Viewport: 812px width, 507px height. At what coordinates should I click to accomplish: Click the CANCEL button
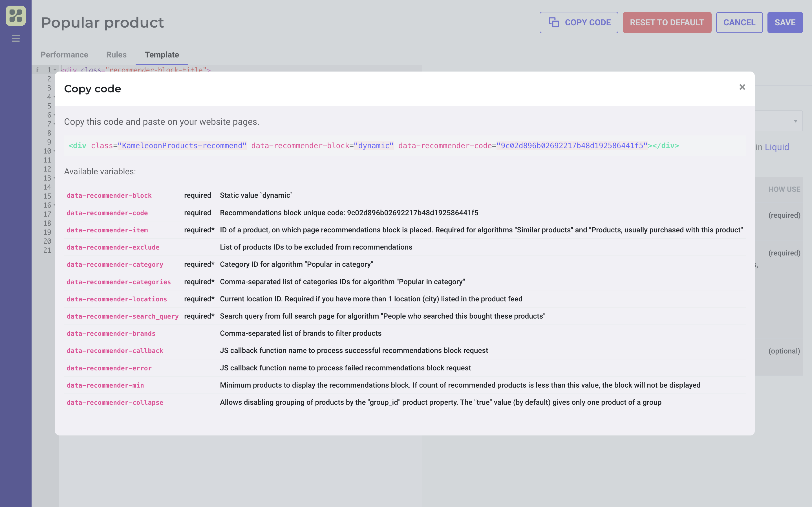pyautogui.click(x=739, y=23)
